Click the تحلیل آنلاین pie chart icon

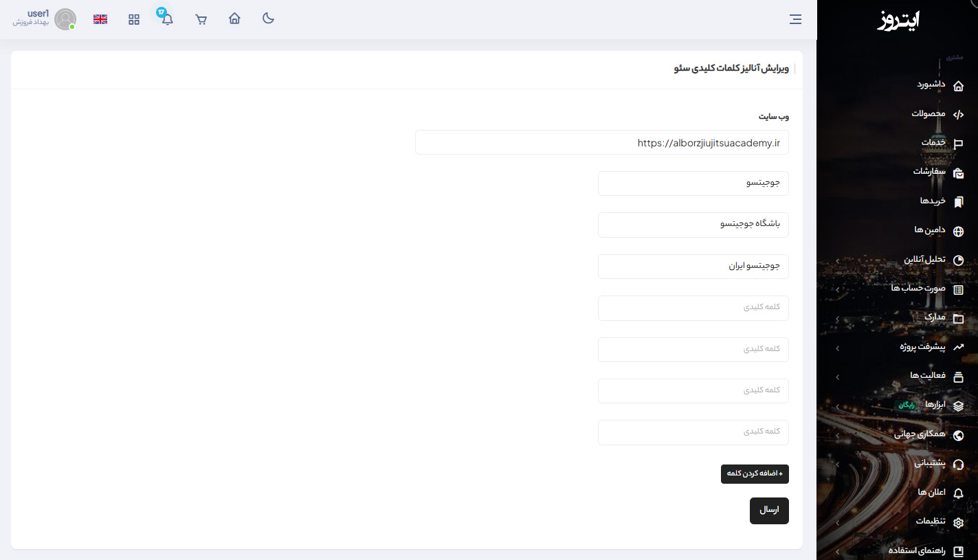click(x=959, y=260)
